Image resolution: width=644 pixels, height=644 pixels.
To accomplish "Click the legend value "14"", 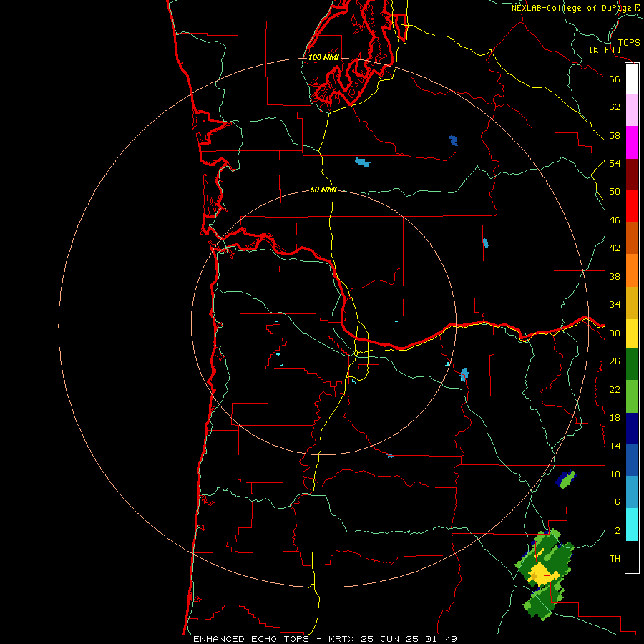I will [x=615, y=446].
